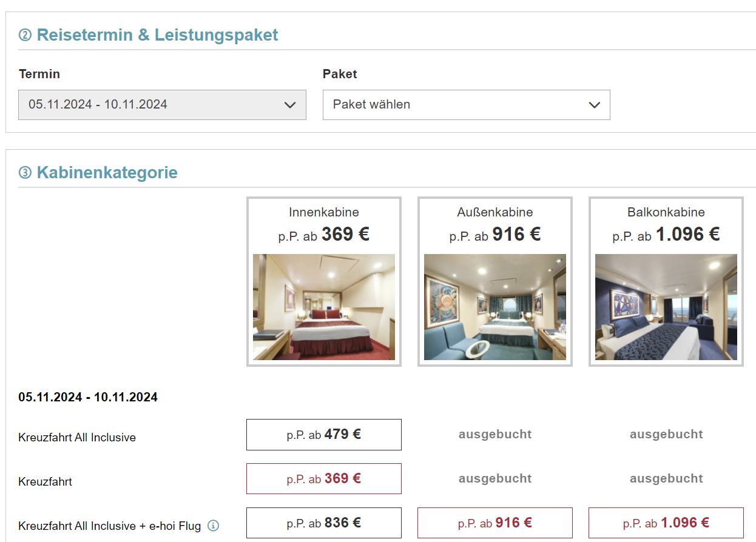This screenshot has height=542, width=756.
Task: Choose Balkonkabine with Flug for 1.096 €
Action: click(x=666, y=523)
